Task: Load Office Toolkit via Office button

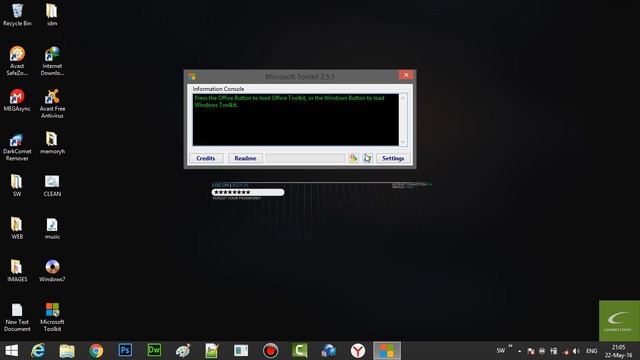Action: 353,158
